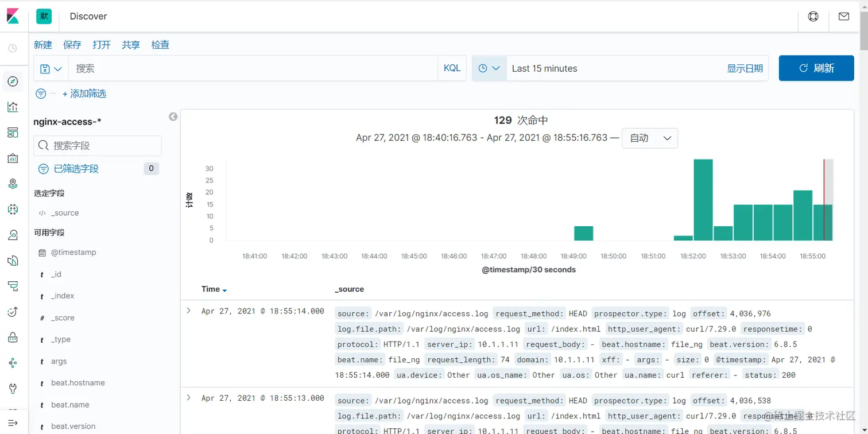Open the nginx-access-* index pattern selector
The image size is (868, 434).
[x=68, y=122]
